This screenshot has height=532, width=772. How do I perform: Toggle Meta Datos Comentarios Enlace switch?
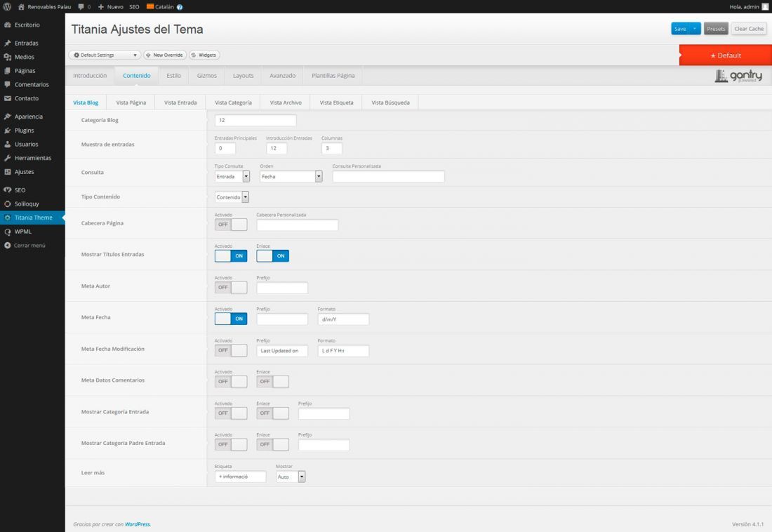[273, 382]
